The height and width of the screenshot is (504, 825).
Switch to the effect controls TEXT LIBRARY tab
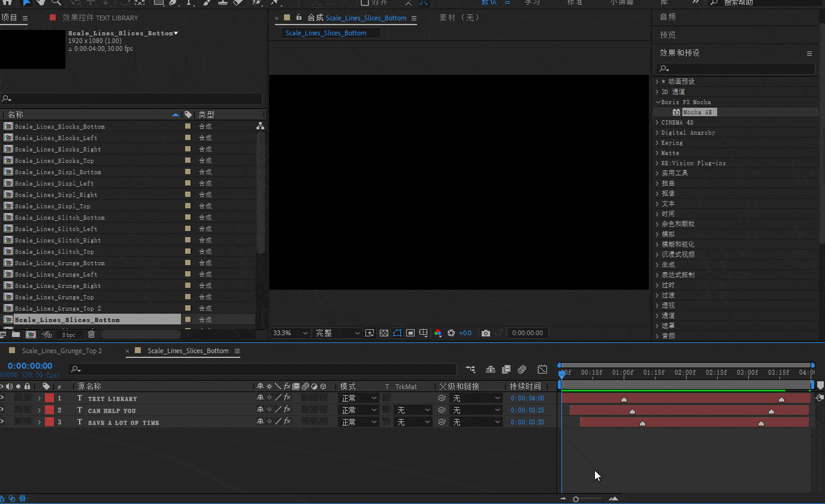pyautogui.click(x=99, y=18)
